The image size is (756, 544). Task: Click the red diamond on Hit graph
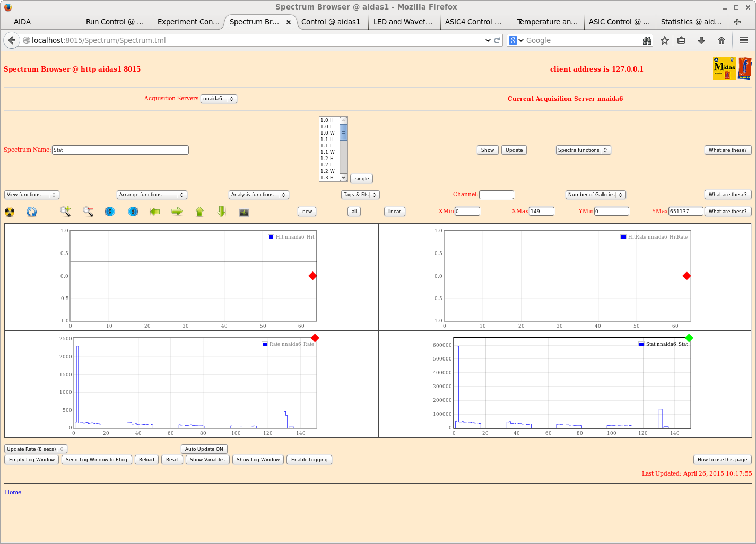pos(312,276)
